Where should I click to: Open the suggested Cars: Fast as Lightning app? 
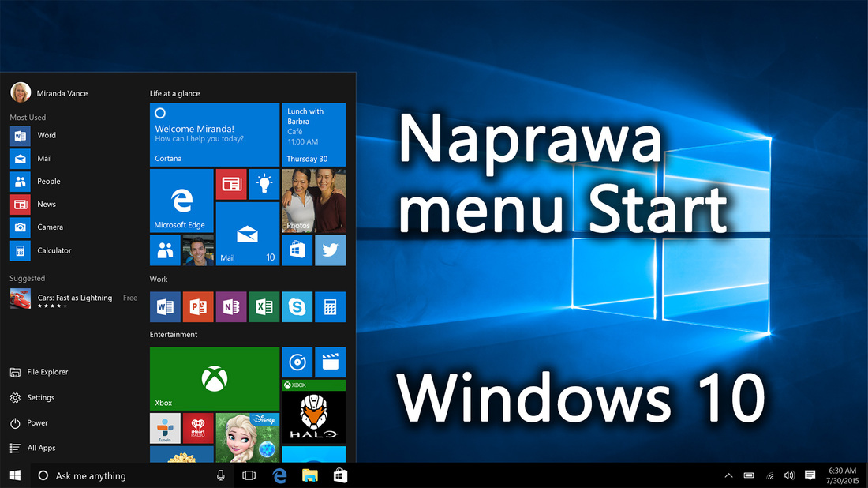tap(73, 299)
